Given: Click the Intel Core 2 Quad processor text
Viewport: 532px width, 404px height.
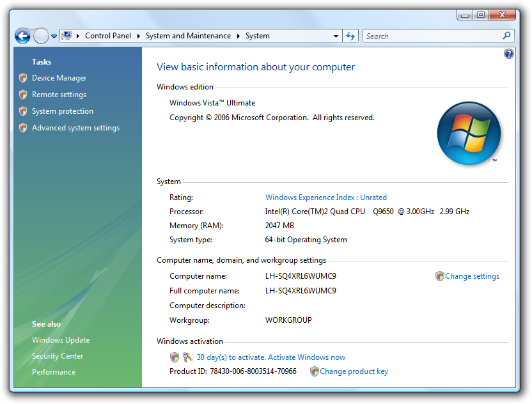Looking at the screenshot, I should coord(367,212).
